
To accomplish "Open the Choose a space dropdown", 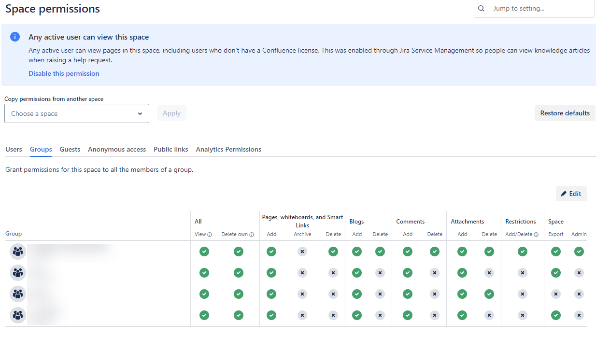I will [77, 113].
